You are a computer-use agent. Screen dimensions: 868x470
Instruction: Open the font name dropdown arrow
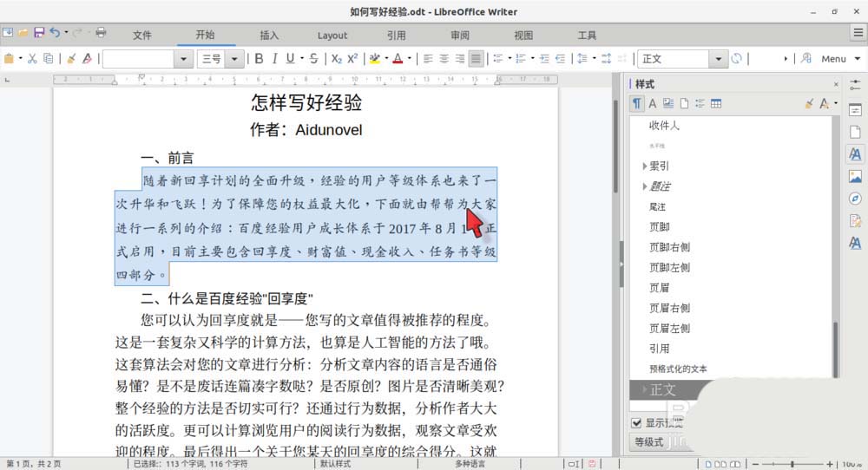click(x=183, y=59)
